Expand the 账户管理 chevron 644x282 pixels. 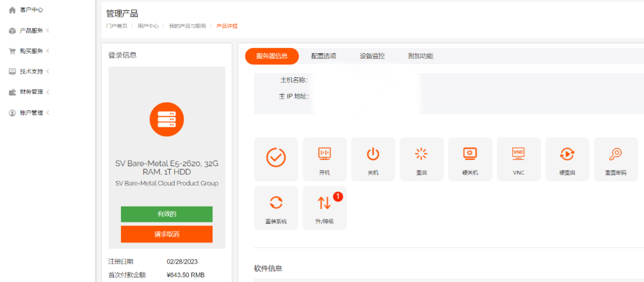click(x=47, y=113)
